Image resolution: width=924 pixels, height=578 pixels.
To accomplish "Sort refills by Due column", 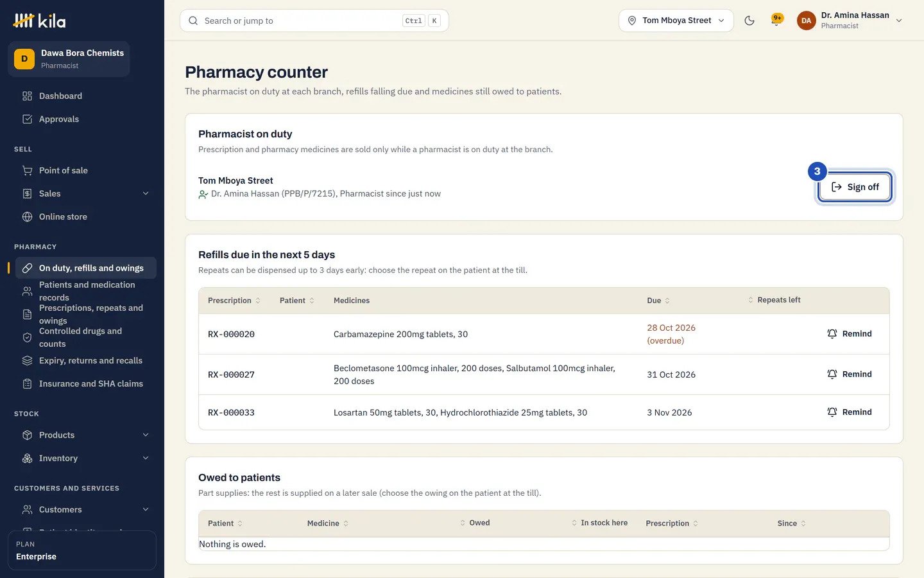I will click(x=658, y=301).
